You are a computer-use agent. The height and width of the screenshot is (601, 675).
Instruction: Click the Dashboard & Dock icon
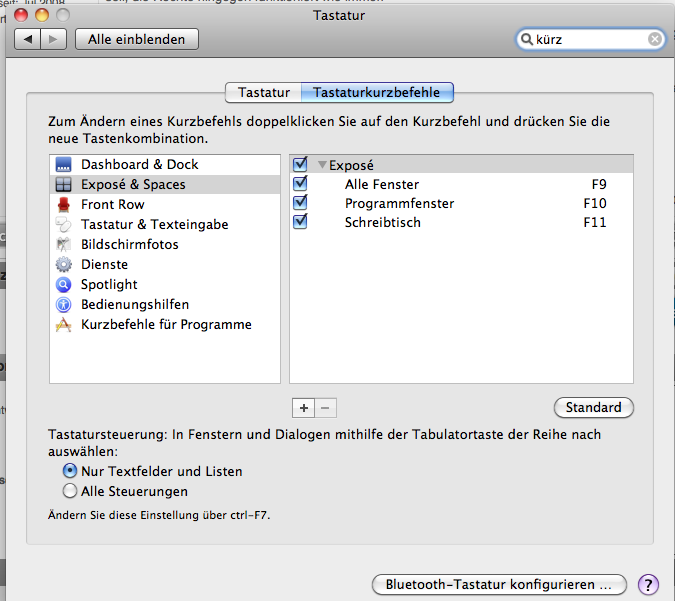[64, 165]
